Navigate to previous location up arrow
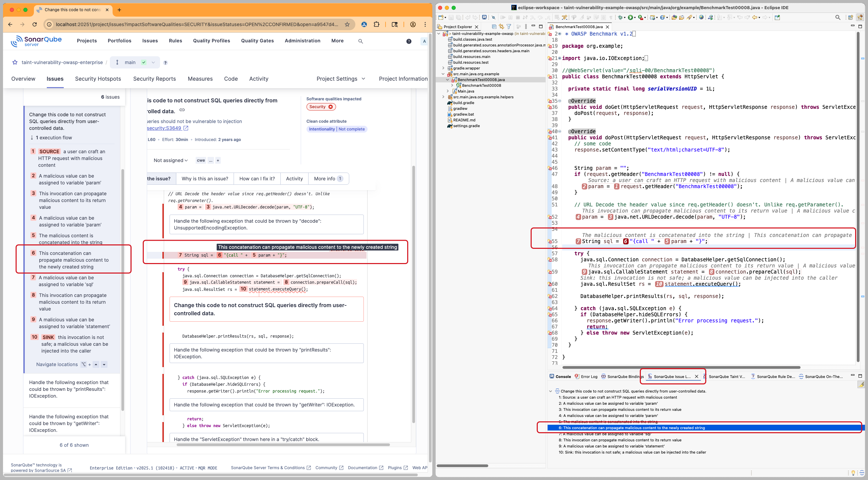The width and height of the screenshot is (868, 480). [96, 364]
